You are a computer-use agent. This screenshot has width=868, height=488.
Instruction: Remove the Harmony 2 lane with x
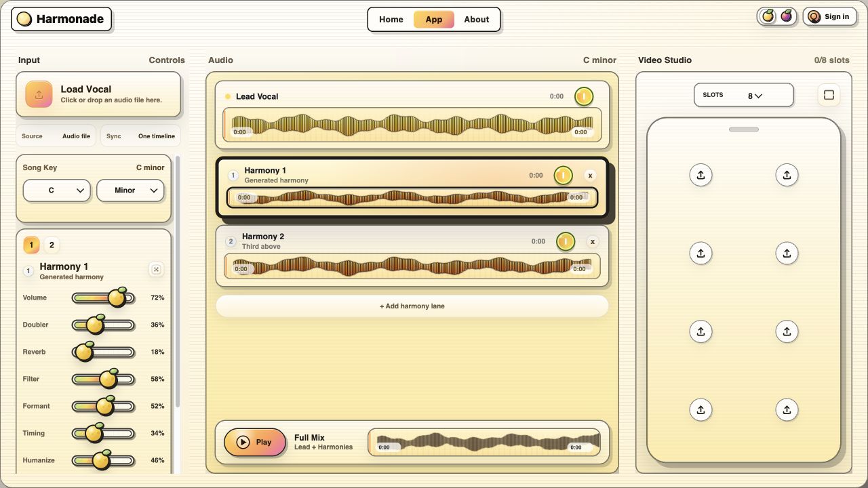[x=592, y=241]
